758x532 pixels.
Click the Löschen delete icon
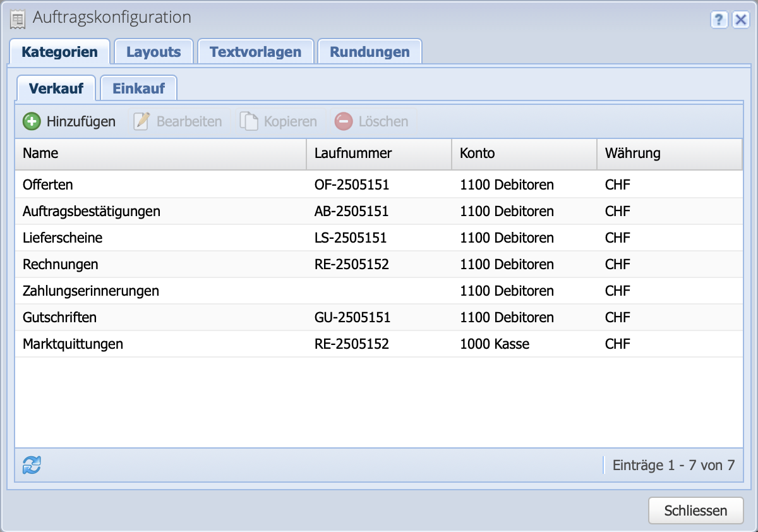pyautogui.click(x=344, y=121)
